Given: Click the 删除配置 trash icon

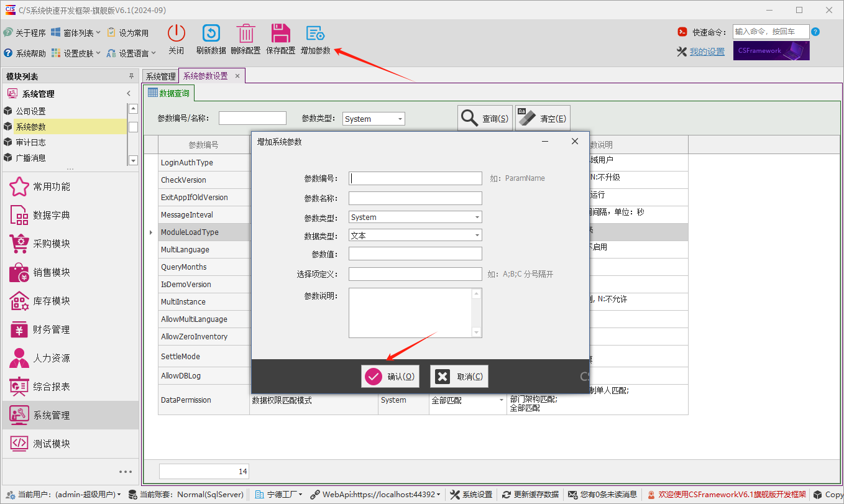Looking at the screenshot, I should (245, 33).
